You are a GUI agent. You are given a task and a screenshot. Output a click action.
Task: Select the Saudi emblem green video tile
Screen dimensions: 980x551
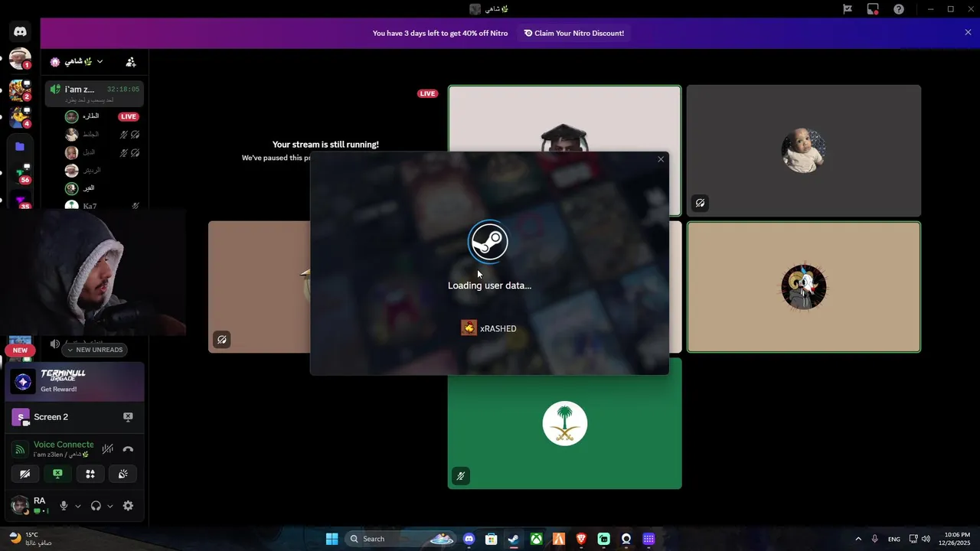(564, 423)
